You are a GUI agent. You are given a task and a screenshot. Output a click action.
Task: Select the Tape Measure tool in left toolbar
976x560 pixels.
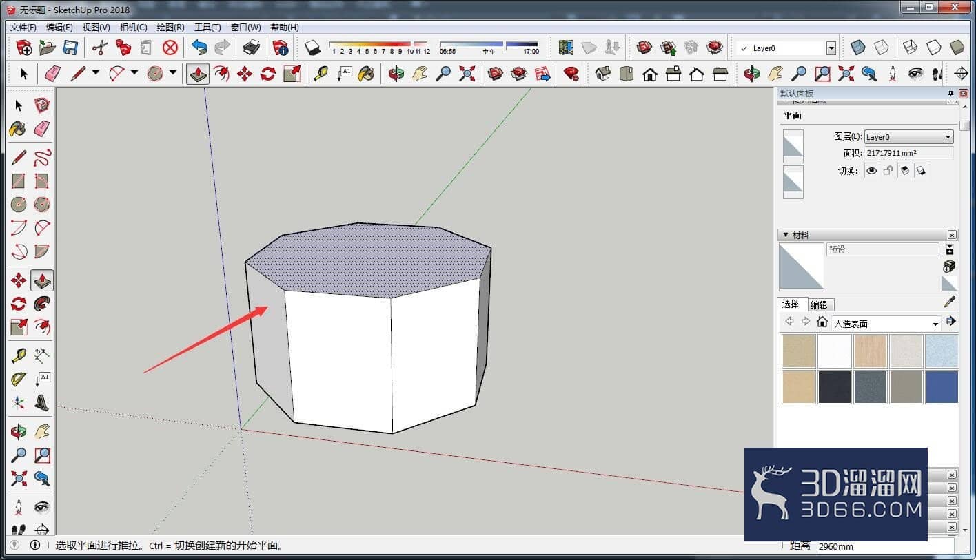coord(19,356)
